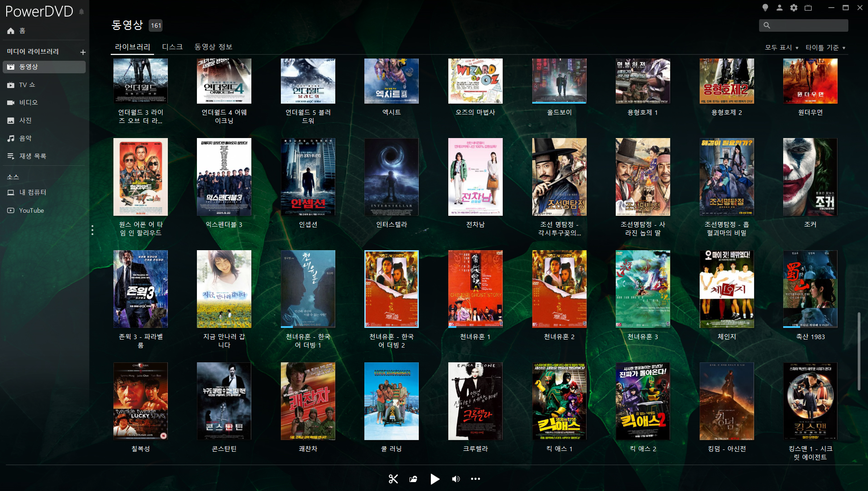Open the scissors trim tool

[x=393, y=479]
